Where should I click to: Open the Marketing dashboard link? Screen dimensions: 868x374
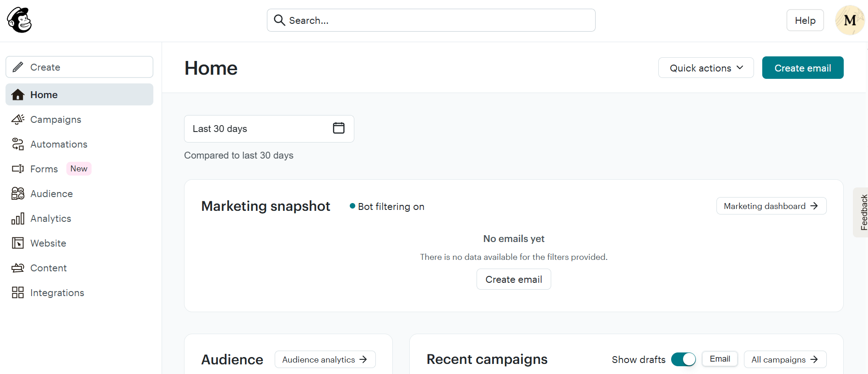[770, 206]
